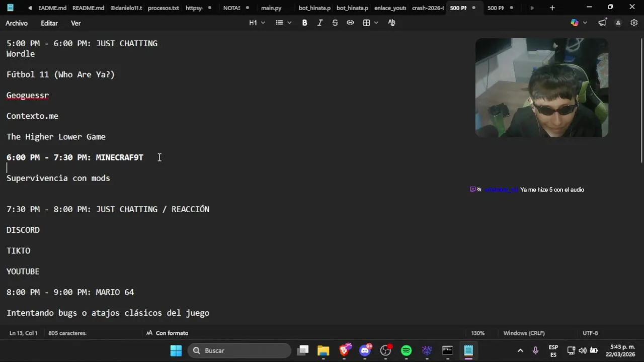Apply strikethrough formatting
The height and width of the screenshot is (362, 644).
coord(335,23)
